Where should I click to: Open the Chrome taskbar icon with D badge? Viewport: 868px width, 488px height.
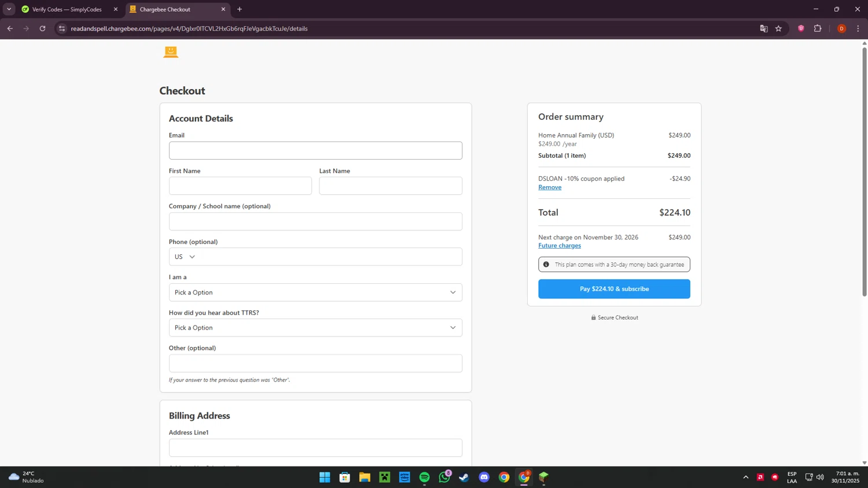click(524, 477)
